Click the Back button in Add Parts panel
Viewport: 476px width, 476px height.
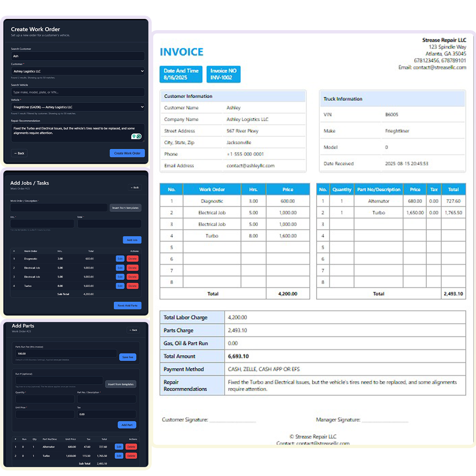pyautogui.click(x=133, y=330)
